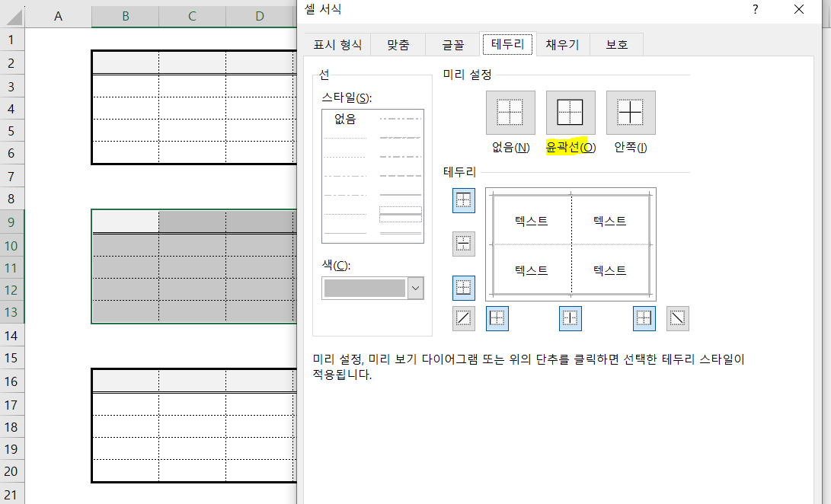Click the bottom border icon
The image size is (831, 504).
click(x=464, y=288)
